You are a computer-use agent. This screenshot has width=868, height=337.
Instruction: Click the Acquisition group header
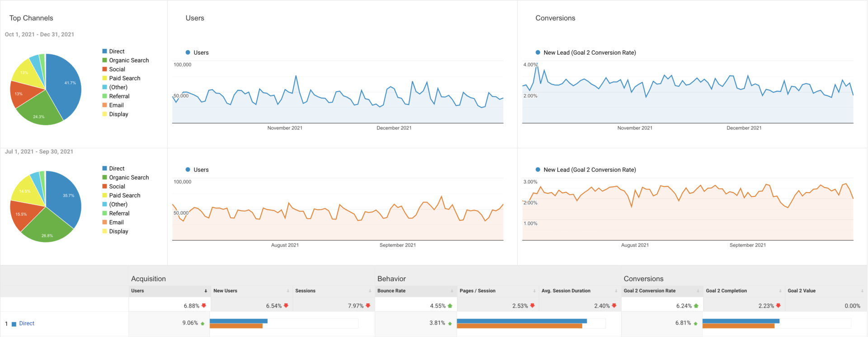148,279
